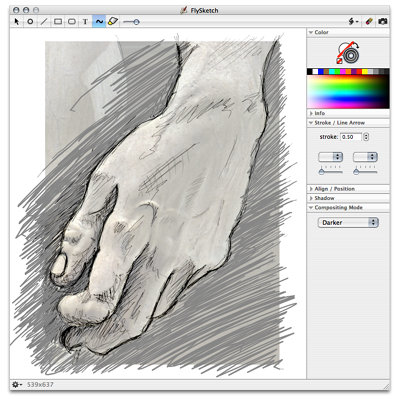The height and width of the screenshot is (401, 400).
Task: Pick the cyan swatch
Action: tap(332, 71)
